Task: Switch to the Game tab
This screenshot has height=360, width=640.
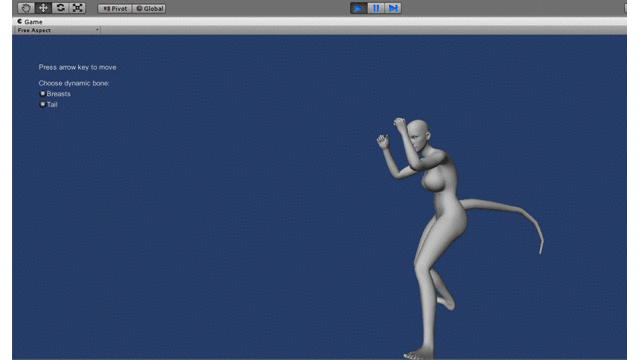Action: pyautogui.click(x=30, y=22)
